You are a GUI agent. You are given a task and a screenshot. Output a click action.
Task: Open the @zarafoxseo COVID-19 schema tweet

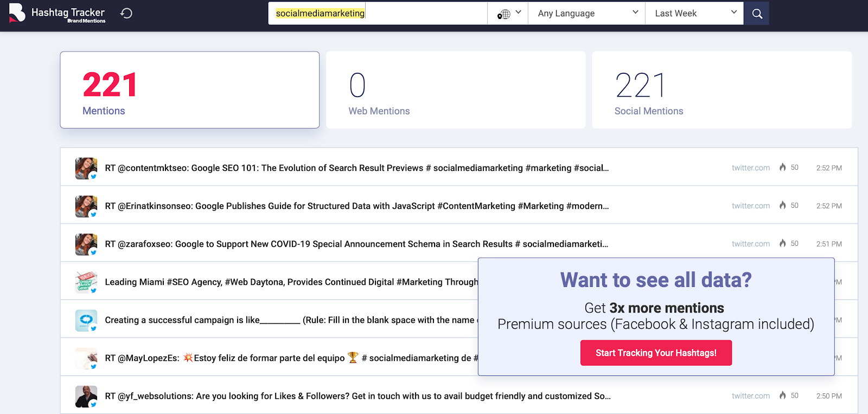click(x=356, y=244)
